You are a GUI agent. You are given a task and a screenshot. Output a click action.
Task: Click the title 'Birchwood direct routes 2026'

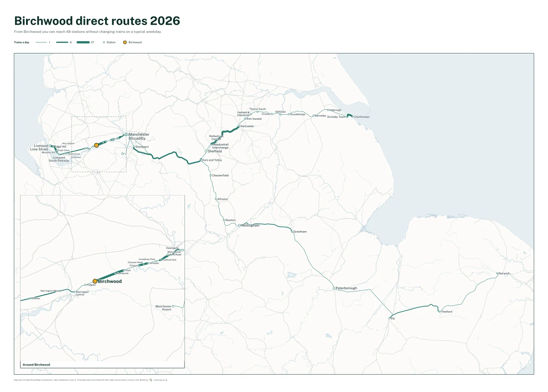click(x=97, y=21)
